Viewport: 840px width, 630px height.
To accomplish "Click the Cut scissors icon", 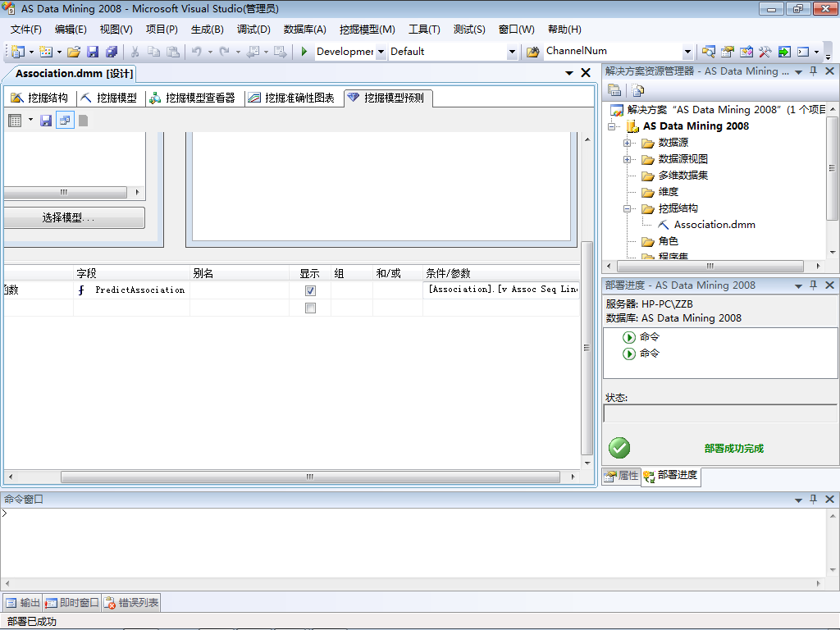I will [135, 52].
